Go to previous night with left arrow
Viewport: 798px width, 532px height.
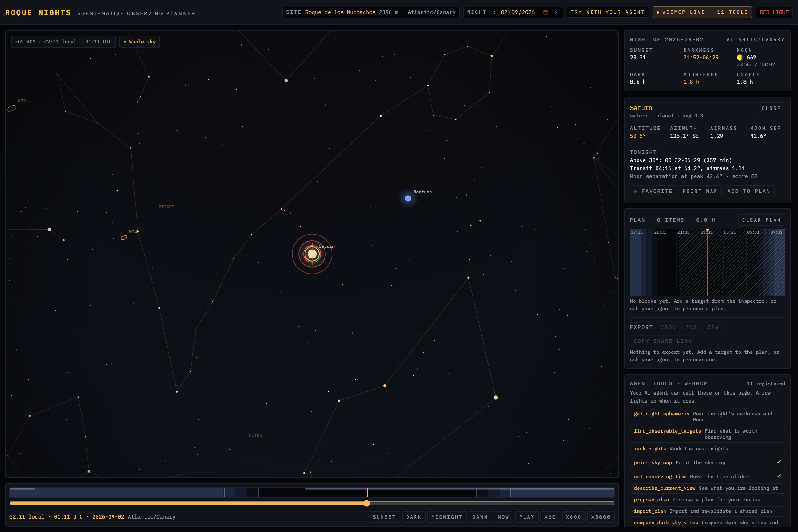493,12
